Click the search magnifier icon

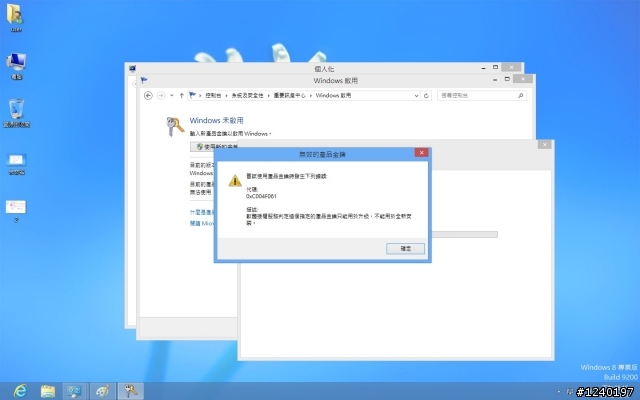pos(520,96)
